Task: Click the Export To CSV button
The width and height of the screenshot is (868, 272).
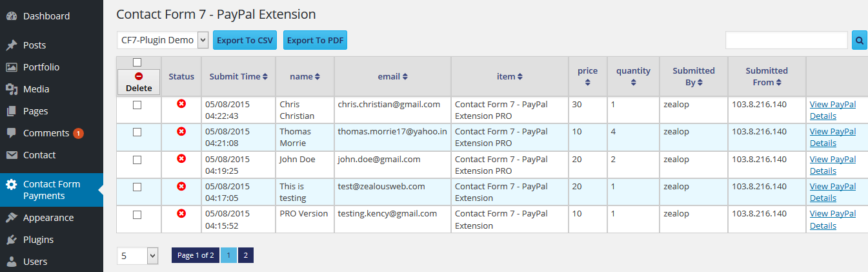Action: [245, 40]
